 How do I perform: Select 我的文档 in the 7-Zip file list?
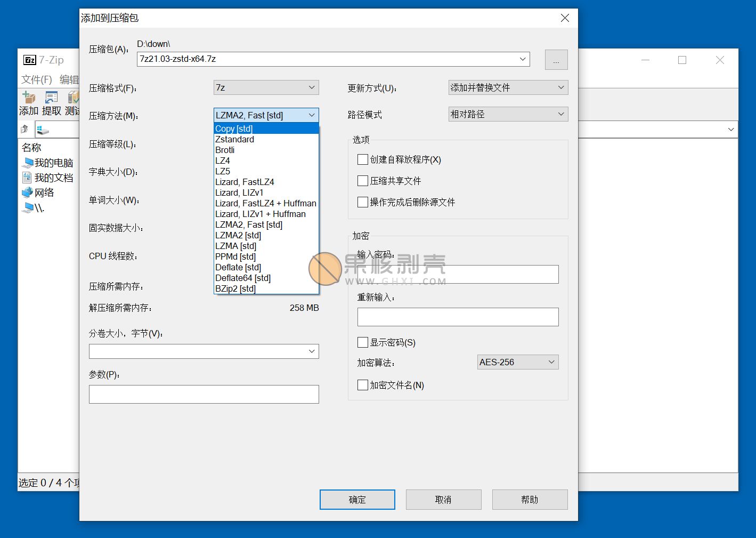47,178
